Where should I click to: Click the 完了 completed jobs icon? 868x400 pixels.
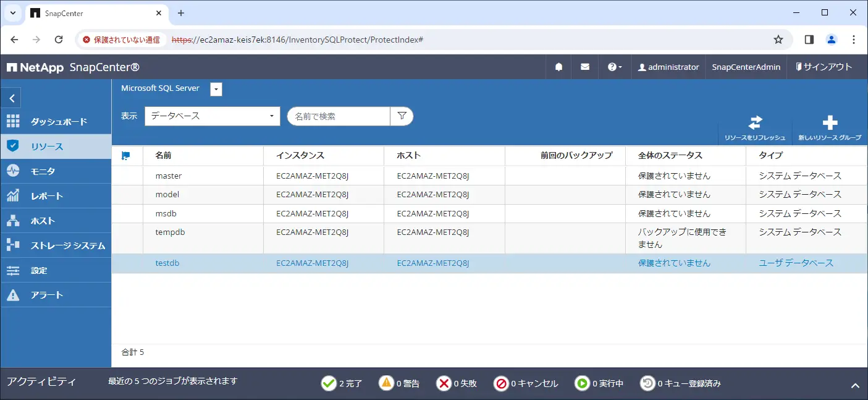tap(329, 383)
